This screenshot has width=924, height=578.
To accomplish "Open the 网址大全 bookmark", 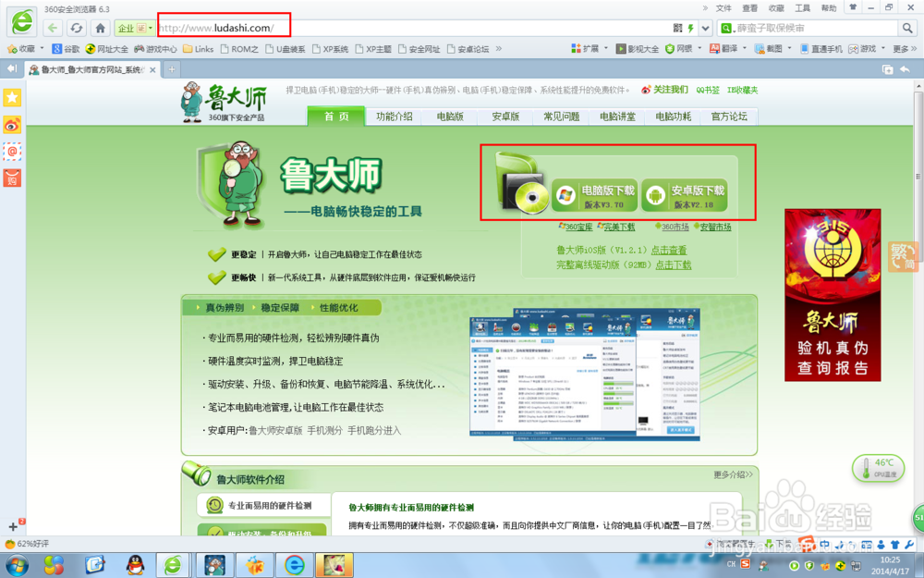I will tap(106, 49).
